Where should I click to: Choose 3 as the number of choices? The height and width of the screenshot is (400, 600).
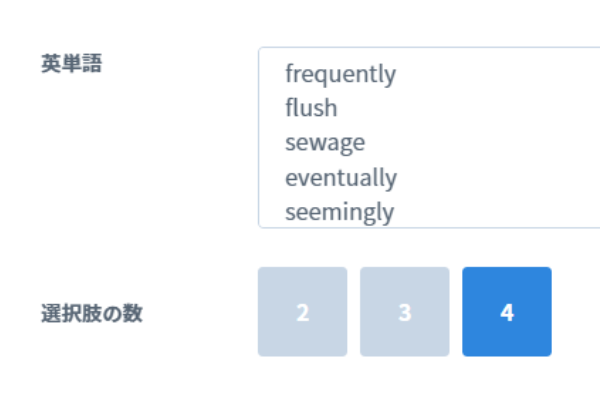coord(404,312)
